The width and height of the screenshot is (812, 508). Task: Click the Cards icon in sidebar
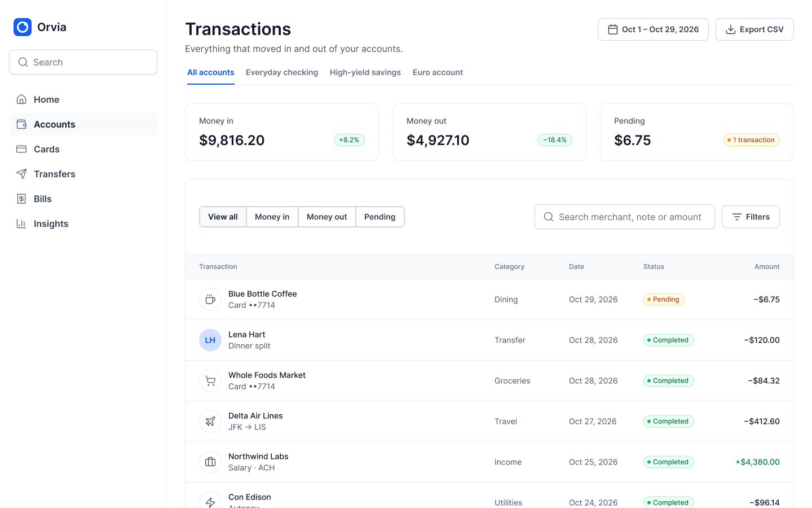tap(21, 149)
